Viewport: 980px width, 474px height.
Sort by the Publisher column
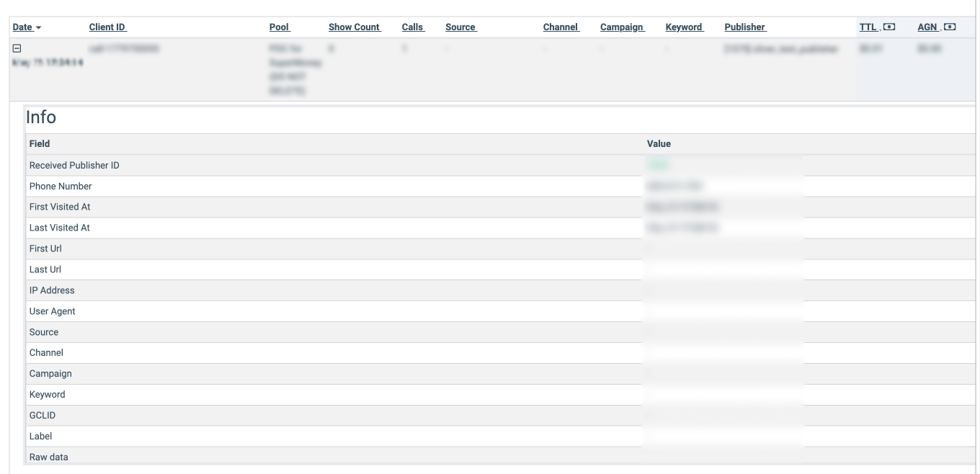pos(745,27)
